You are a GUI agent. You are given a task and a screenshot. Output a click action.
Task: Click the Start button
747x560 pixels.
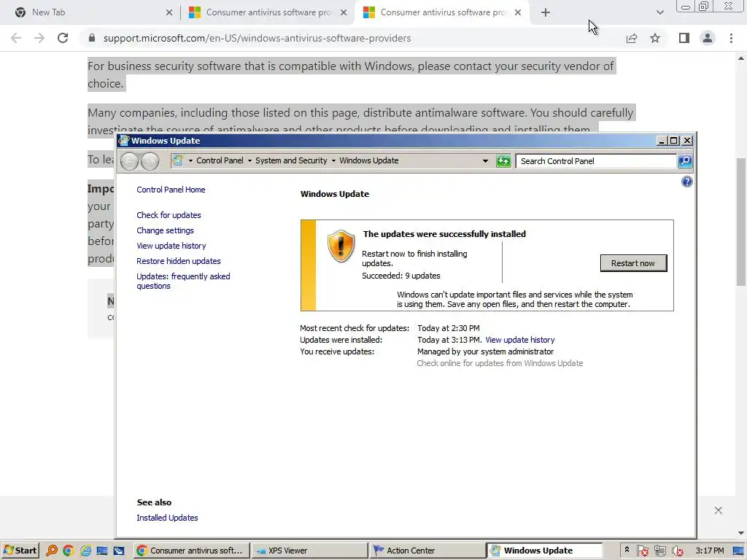20,551
